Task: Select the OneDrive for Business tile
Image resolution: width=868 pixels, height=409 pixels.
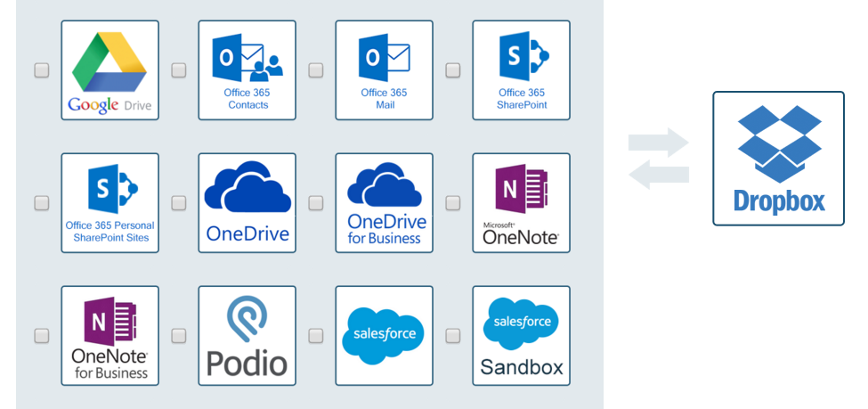Action: pyautogui.click(x=385, y=203)
